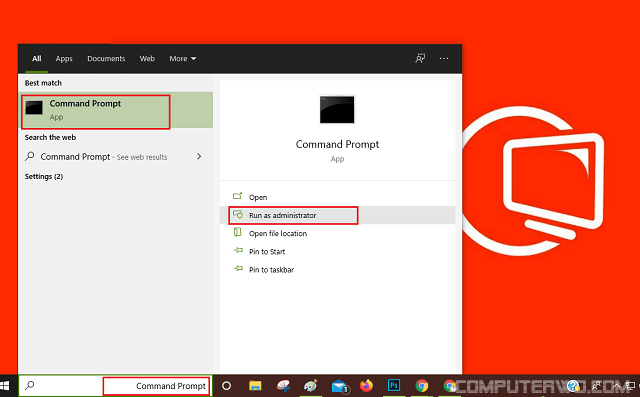Open the Mail app taskbar icon
This screenshot has width=640, height=397.
(x=339, y=386)
